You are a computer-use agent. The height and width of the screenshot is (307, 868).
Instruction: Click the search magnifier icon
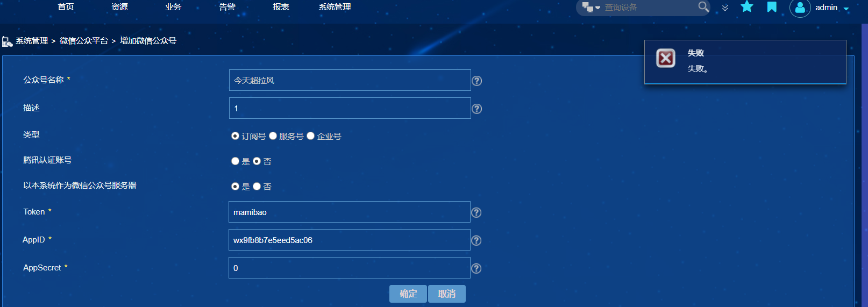[x=703, y=7]
